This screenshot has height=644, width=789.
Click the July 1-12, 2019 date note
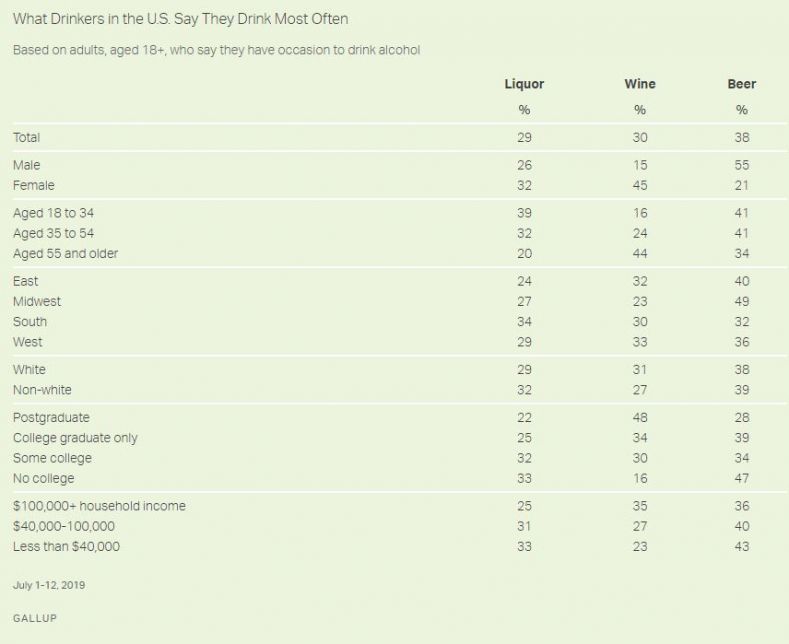(x=49, y=585)
